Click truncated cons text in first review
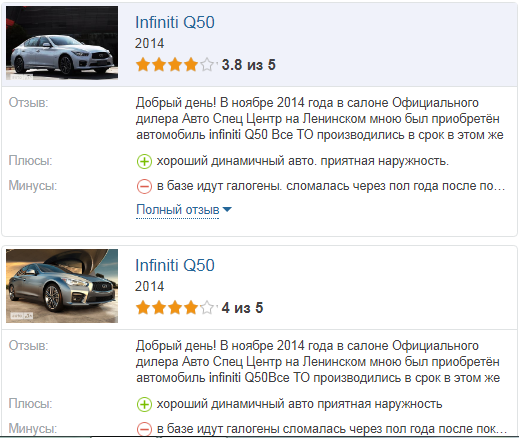 click(331, 186)
